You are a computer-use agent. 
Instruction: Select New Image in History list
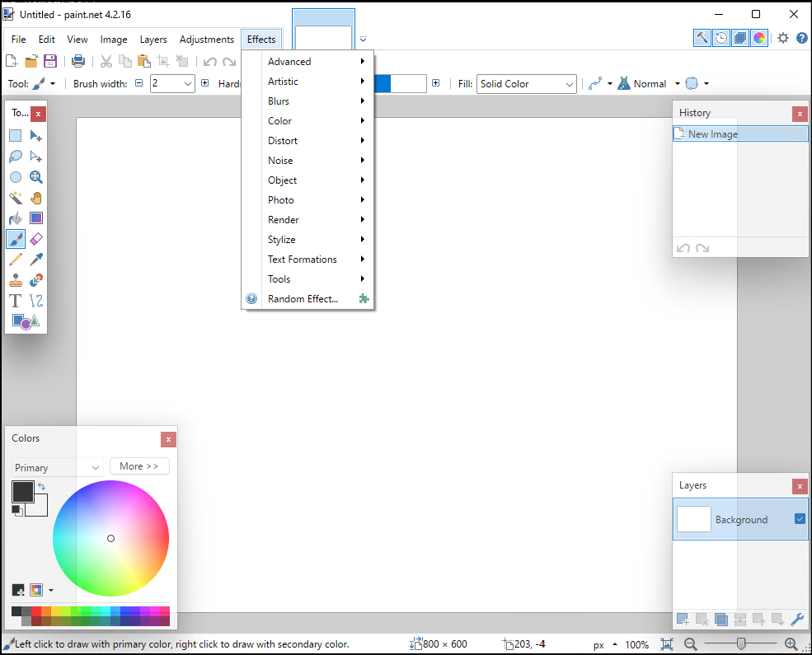click(713, 134)
